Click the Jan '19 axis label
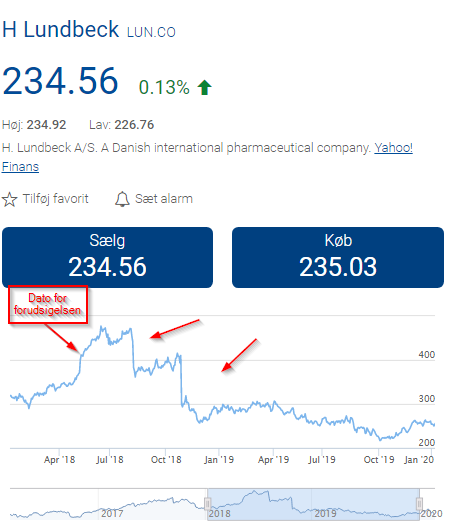This screenshot has height=532, width=463. (219, 460)
